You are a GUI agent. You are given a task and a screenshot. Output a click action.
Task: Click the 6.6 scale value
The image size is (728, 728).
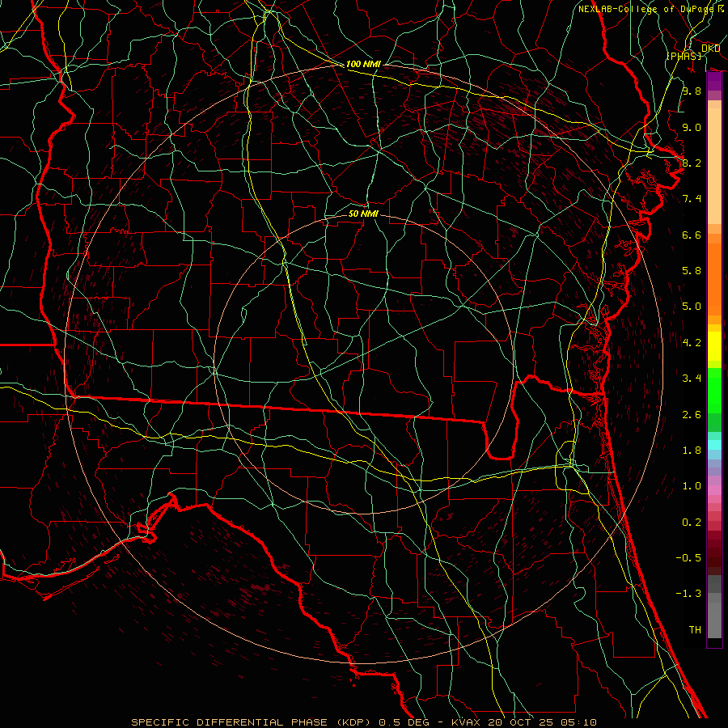click(x=692, y=235)
